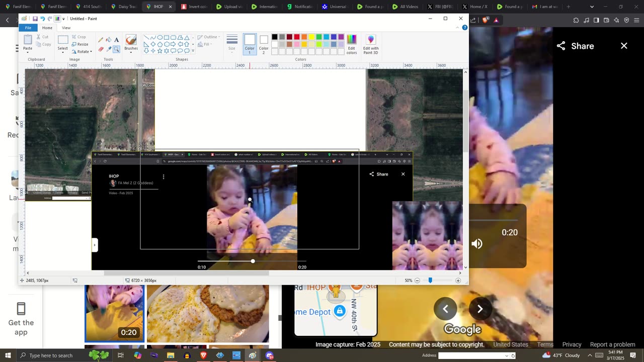Viewport: 644px width, 362px height.
Task: Select the Text tool in Paint
Action: 117,40
